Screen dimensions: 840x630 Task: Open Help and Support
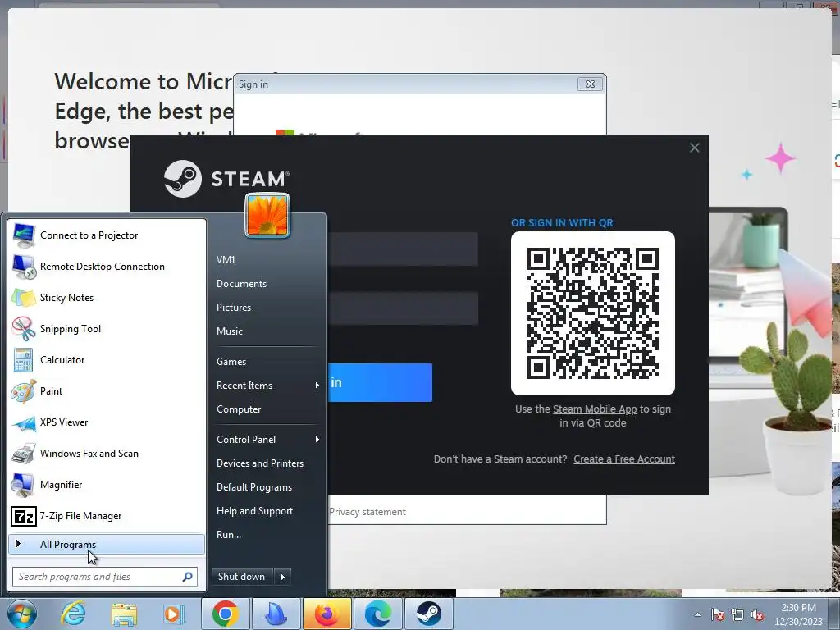click(x=255, y=511)
